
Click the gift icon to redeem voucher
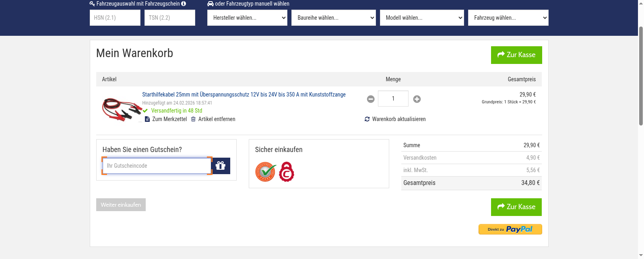(221, 166)
